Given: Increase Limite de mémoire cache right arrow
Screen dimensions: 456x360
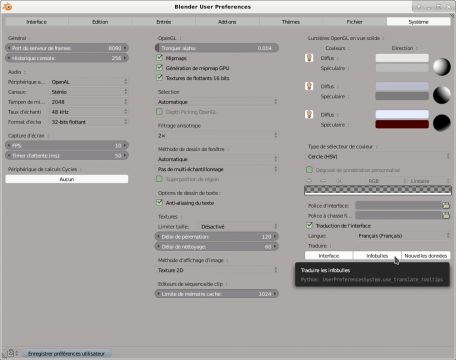Looking at the screenshot, I should point(275,294).
